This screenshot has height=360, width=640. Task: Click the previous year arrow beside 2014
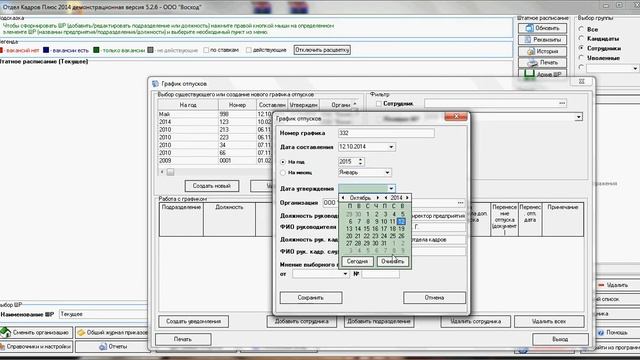coord(386,198)
